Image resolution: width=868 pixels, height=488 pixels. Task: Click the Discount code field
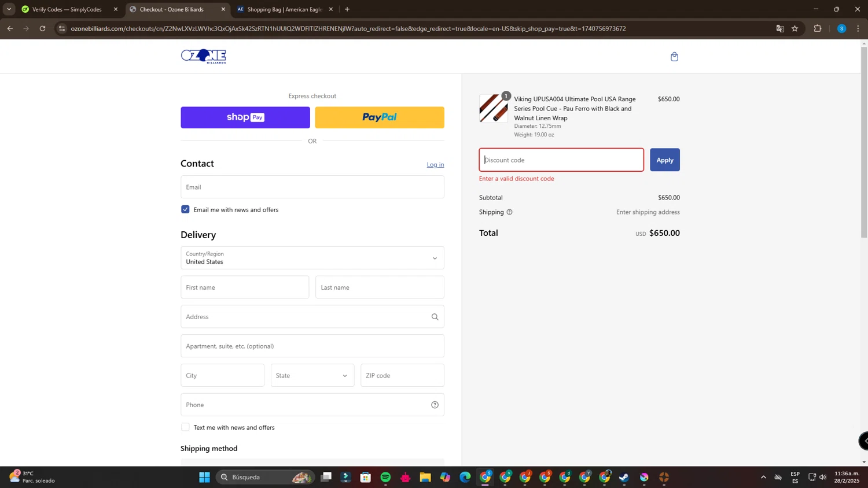[561, 160]
